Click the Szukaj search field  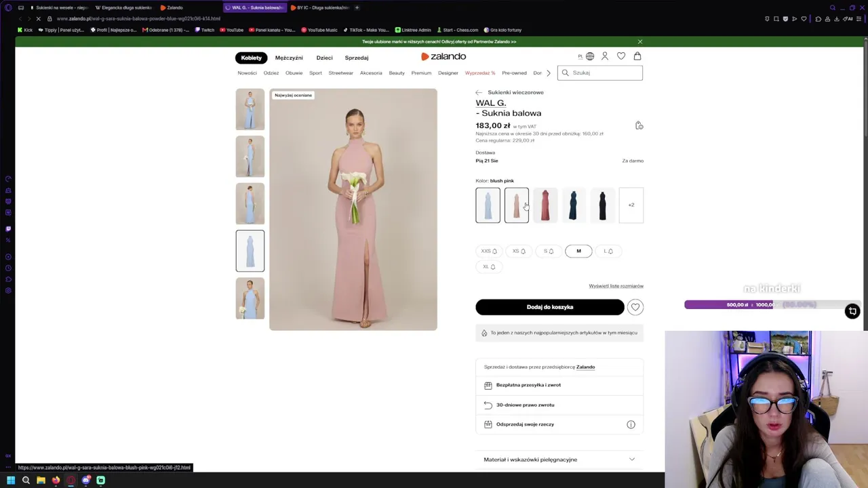pos(600,73)
